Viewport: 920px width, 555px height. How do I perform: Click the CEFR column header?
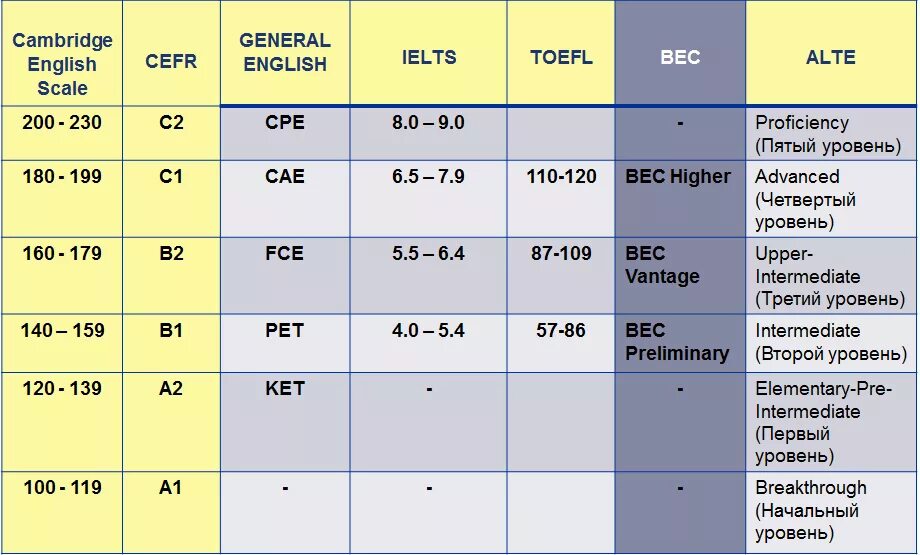click(x=171, y=62)
